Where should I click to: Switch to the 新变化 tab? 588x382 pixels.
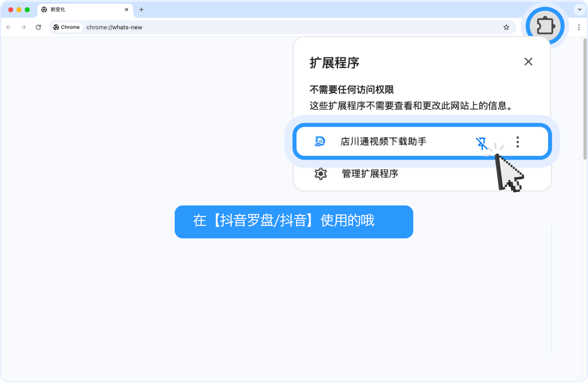click(x=85, y=10)
